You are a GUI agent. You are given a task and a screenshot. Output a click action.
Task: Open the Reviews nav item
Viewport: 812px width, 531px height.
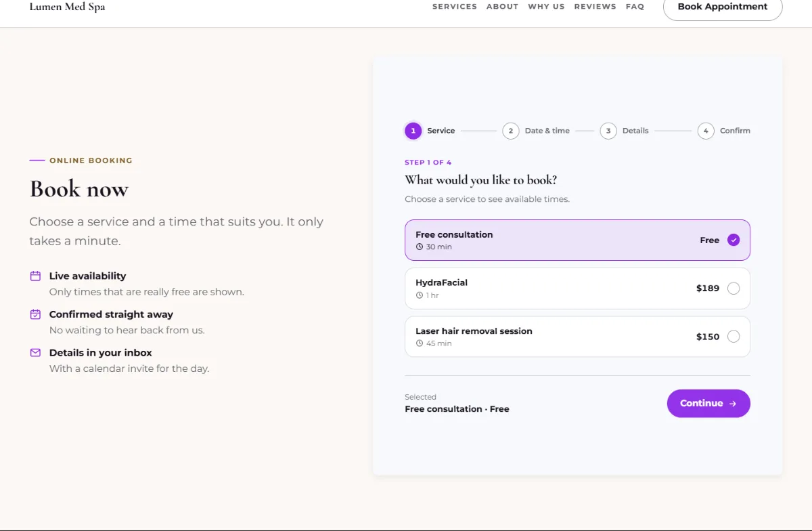pos(595,7)
